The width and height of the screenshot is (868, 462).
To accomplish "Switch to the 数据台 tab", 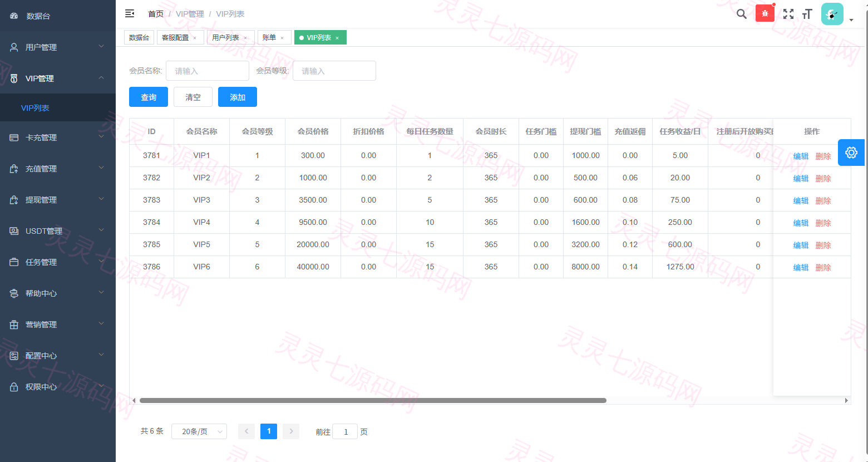I will pos(139,37).
